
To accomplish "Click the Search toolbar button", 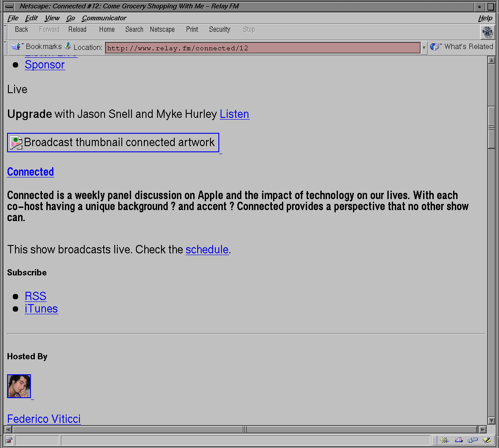I will [134, 30].
